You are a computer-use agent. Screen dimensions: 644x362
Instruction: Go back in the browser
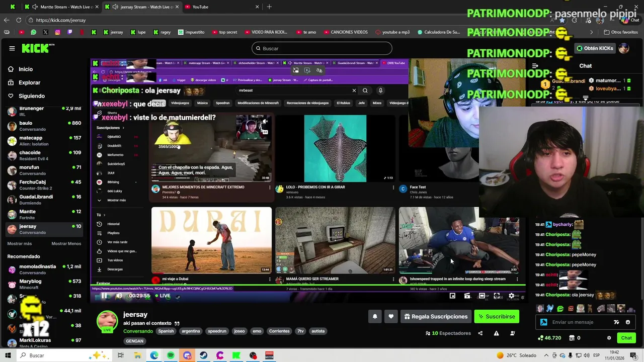[6, 20]
